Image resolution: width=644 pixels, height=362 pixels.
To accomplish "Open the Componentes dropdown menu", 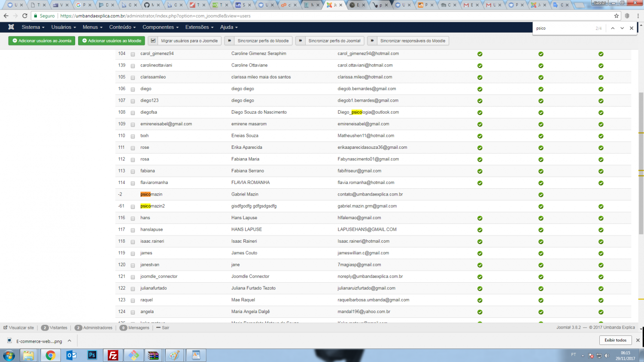I will pos(160,27).
